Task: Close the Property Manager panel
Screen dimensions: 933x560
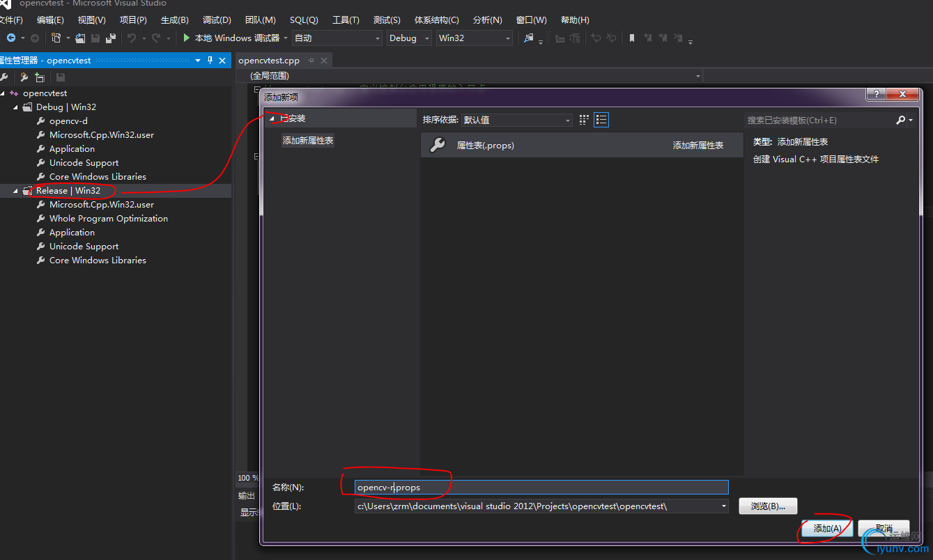Action: coord(223,61)
